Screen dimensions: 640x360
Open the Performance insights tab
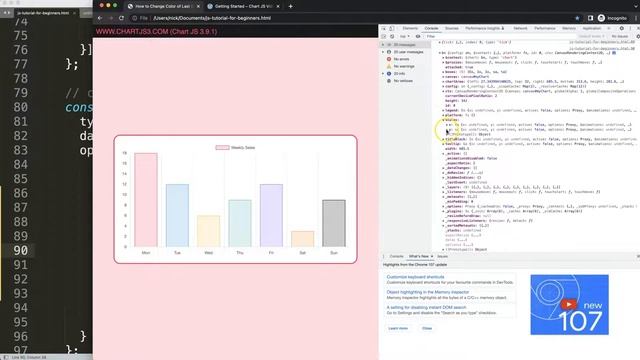(484, 28)
